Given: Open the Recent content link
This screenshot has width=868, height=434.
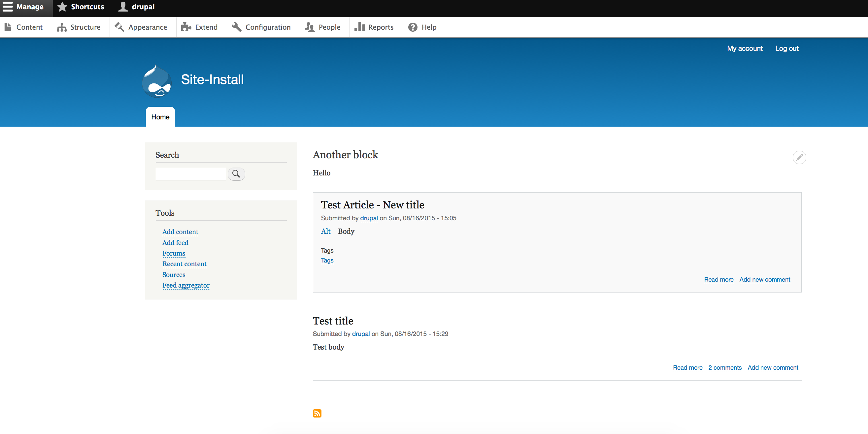Looking at the screenshot, I should point(184,264).
